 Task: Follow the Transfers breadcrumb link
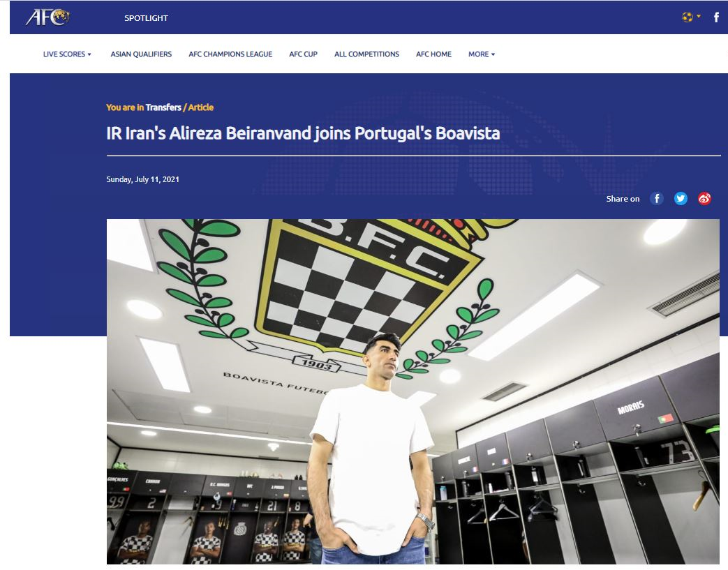[x=163, y=107]
